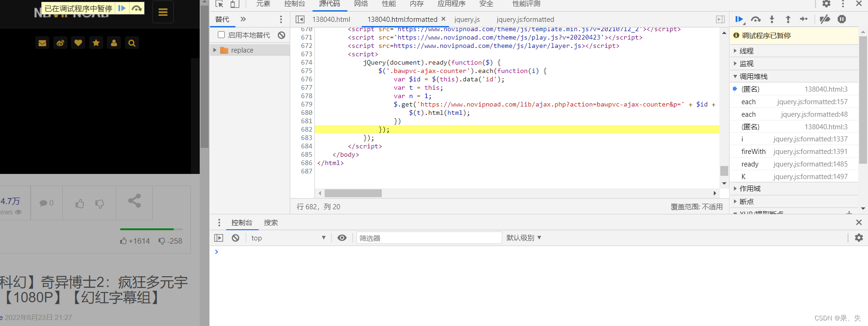Open drawer three-dot menu

219,223
